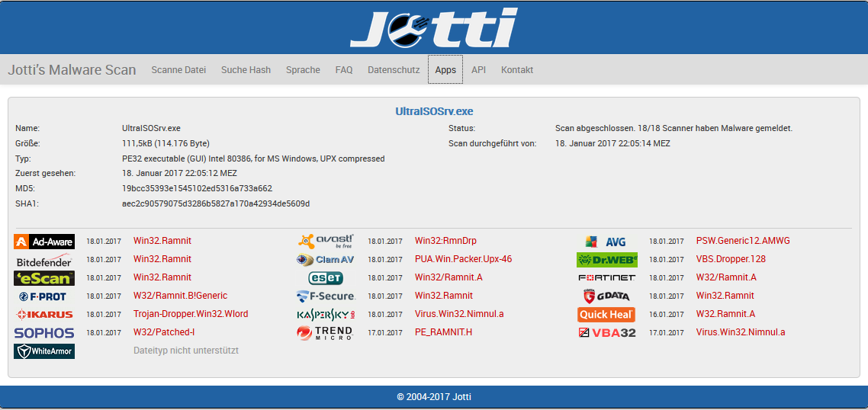
Task: Click the Dr.WEB scanner logo
Action: [607, 260]
